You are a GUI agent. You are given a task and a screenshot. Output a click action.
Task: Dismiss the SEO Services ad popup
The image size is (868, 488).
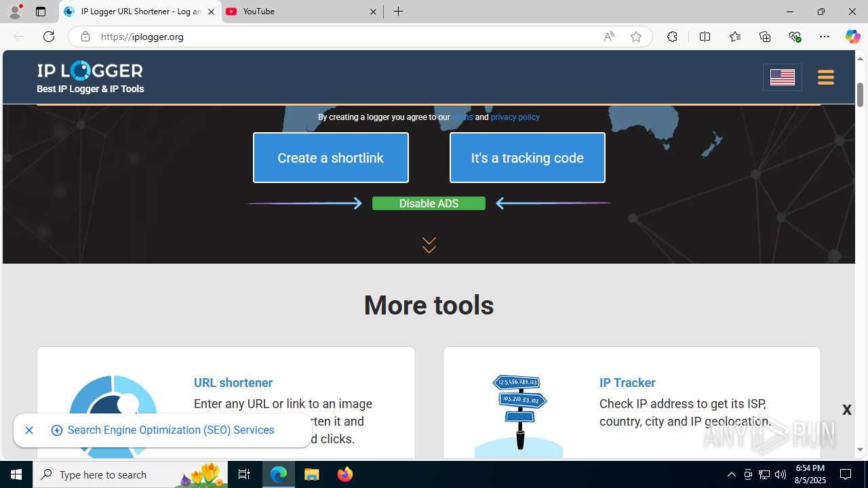pyautogui.click(x=29, y=430)
